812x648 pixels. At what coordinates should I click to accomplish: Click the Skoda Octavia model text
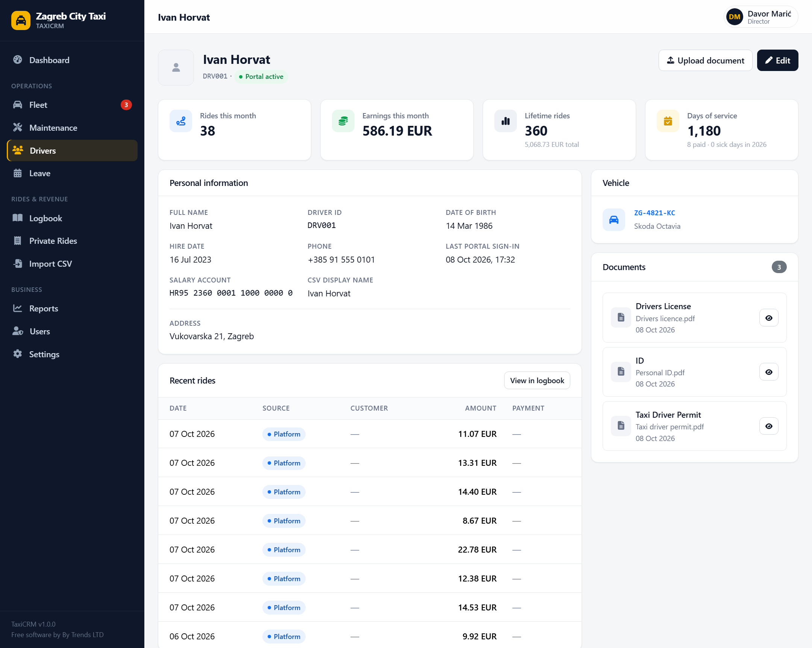(x=657, y=226)
